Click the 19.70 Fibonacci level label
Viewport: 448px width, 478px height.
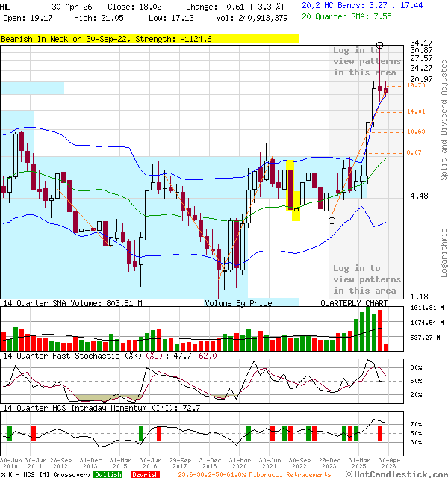(x=416, y=85)
